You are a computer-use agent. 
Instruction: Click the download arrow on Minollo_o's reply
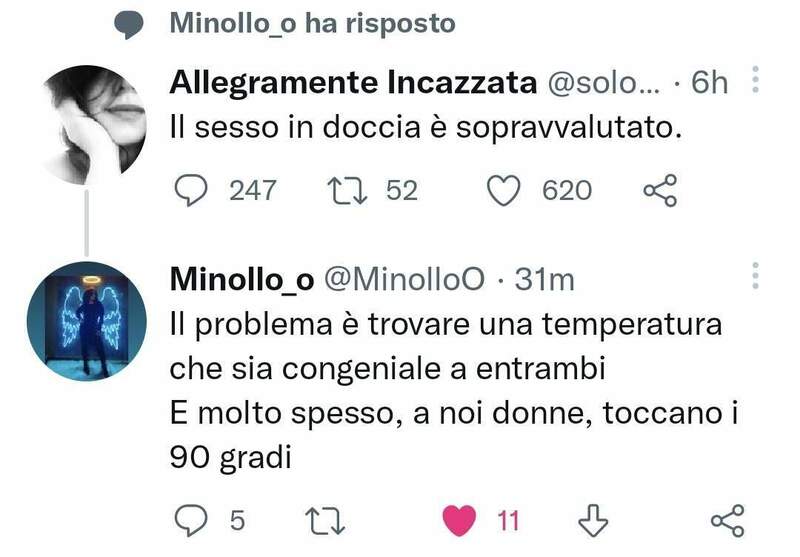(595, 519)
